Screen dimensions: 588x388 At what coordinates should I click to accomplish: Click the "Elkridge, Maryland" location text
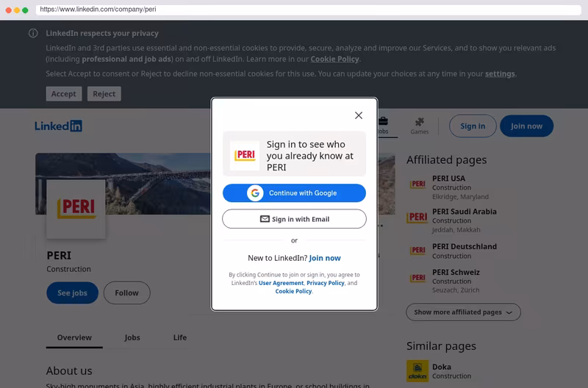point(461,197)
